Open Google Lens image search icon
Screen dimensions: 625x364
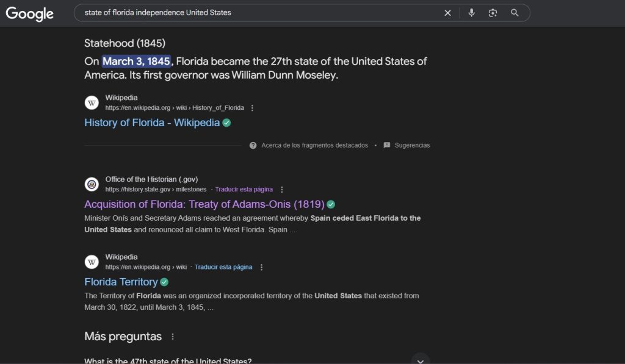493,13
